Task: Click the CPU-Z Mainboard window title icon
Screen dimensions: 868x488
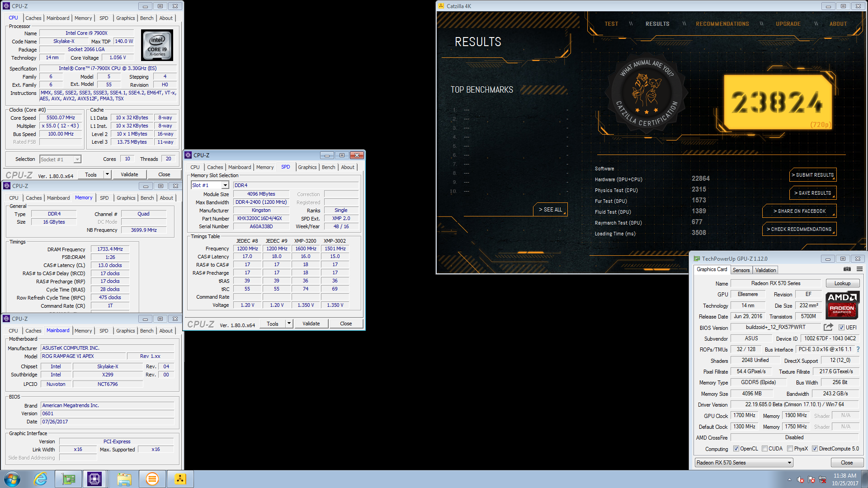Action: tap(6, 319)
